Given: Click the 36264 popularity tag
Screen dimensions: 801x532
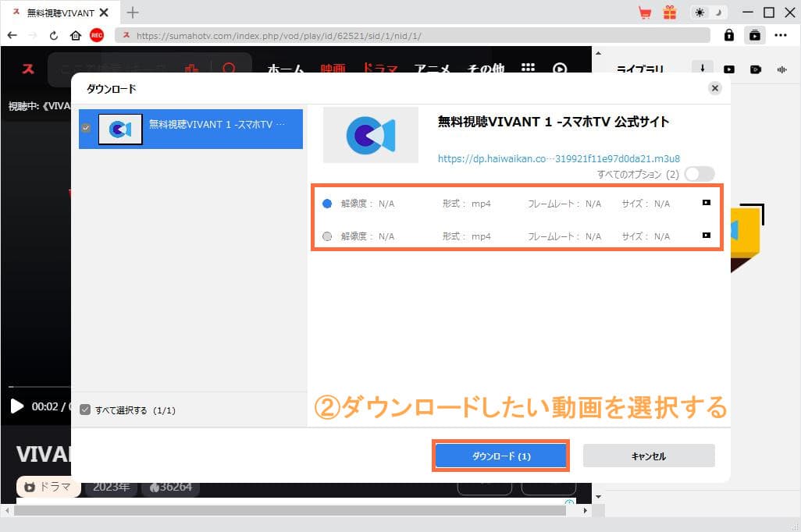Looking at the screenshot, I should 171,487.
